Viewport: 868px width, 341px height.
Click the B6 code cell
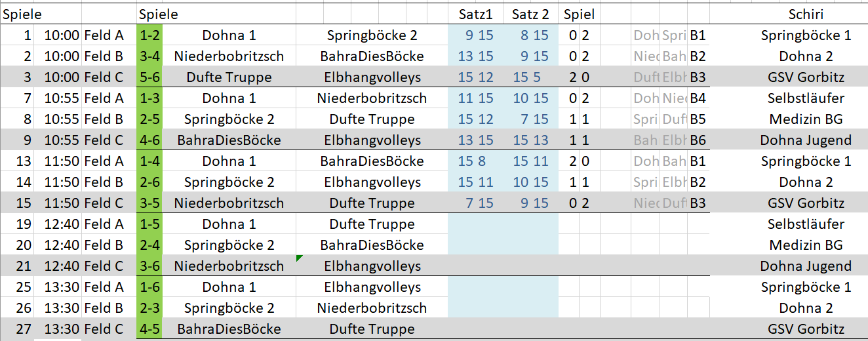698,140
